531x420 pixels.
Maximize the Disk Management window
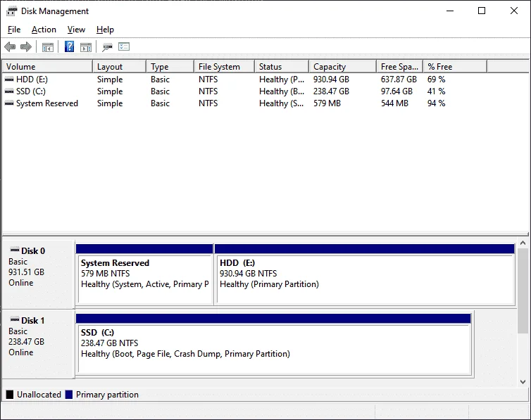coord(482,11)
